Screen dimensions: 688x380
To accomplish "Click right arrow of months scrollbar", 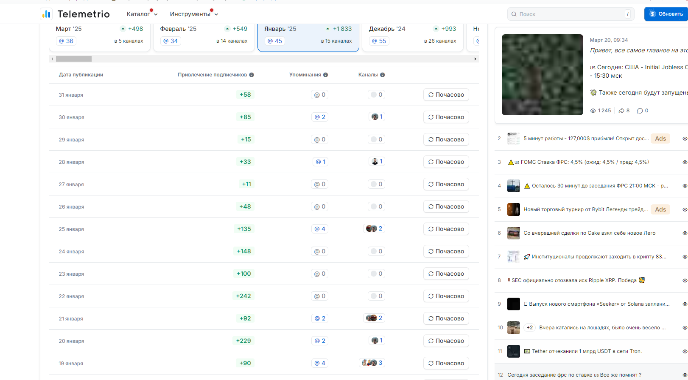I will coord(475,59).
